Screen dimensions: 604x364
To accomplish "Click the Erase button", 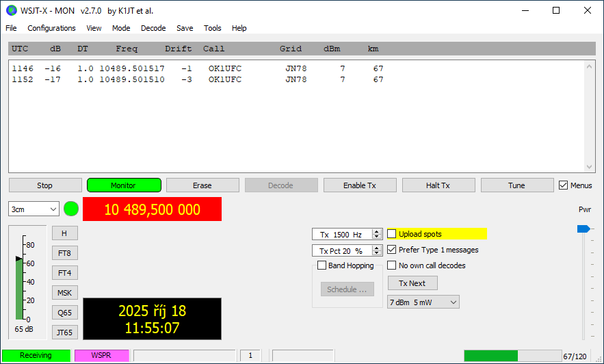I will 202,185.
